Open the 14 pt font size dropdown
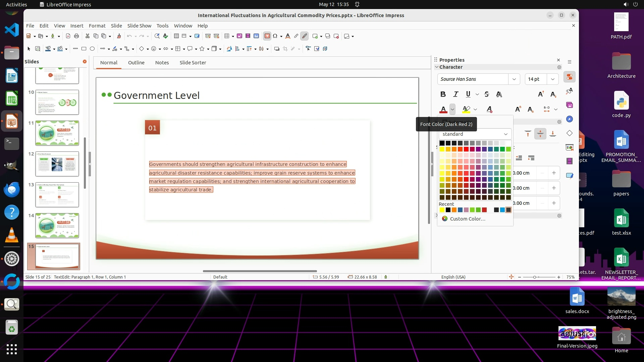The height and width of the screenshot is (362, 644). pos(552,79)
